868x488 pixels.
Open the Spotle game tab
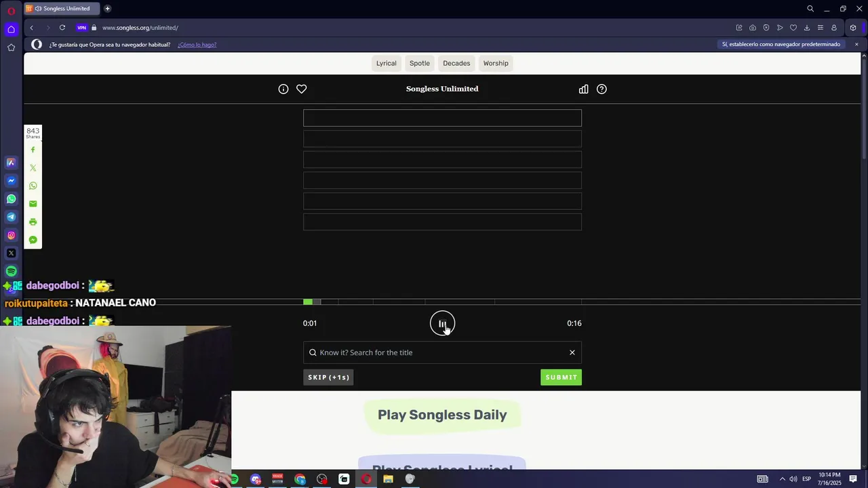[x=420, y=63]
